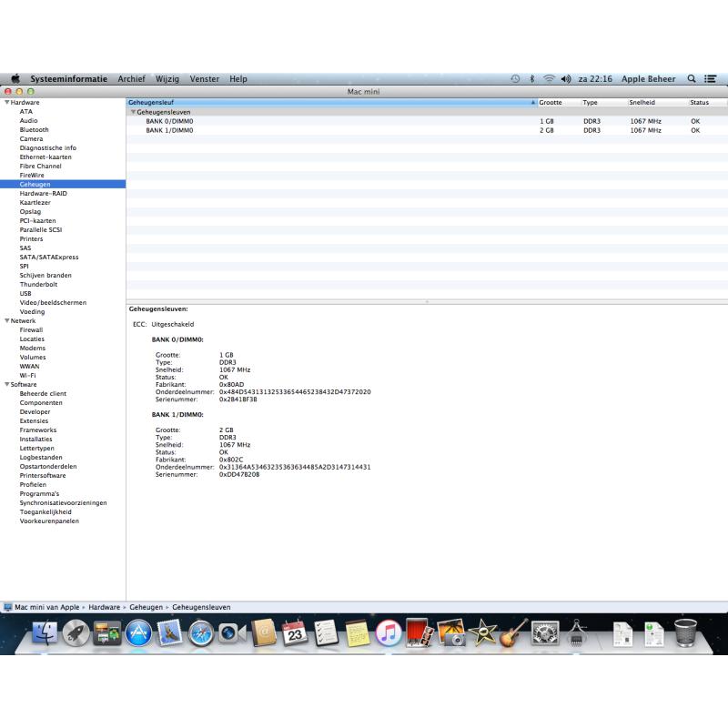Click System Information chip icon in dock
The height and width of the screenshot is (728, 728).
(x=576, y=633)
